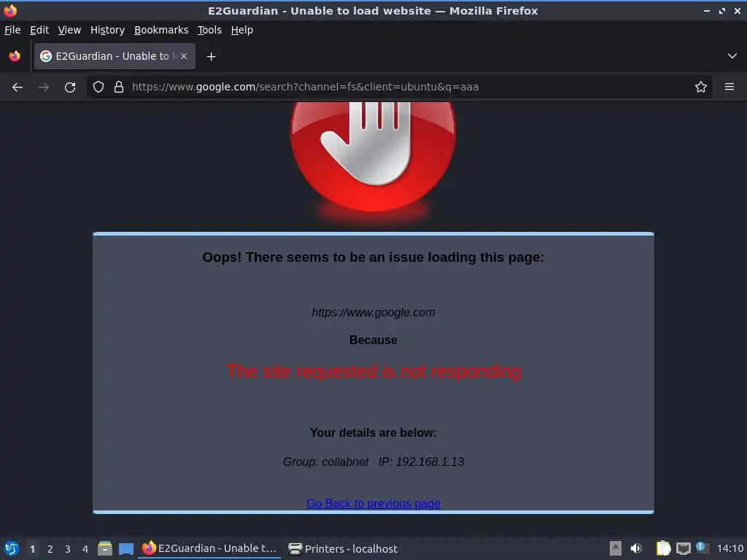Switch to workspace 2

tap(50, 549)
